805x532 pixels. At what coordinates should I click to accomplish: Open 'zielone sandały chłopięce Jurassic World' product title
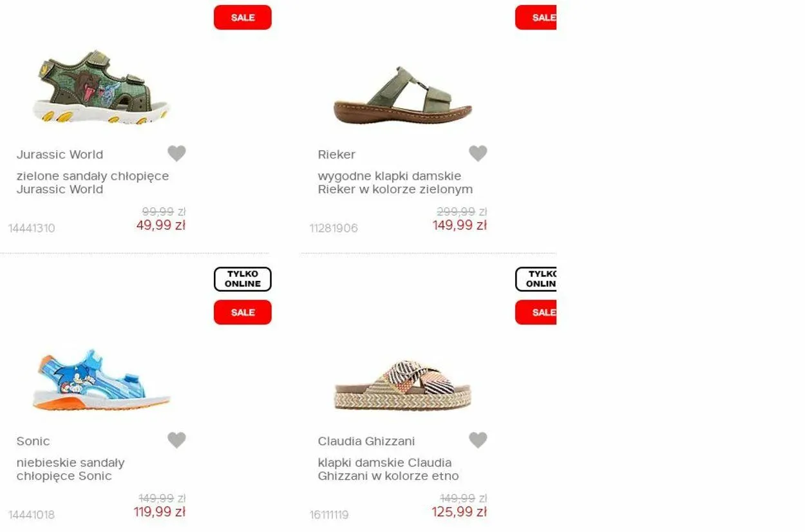tap(93, 182)
